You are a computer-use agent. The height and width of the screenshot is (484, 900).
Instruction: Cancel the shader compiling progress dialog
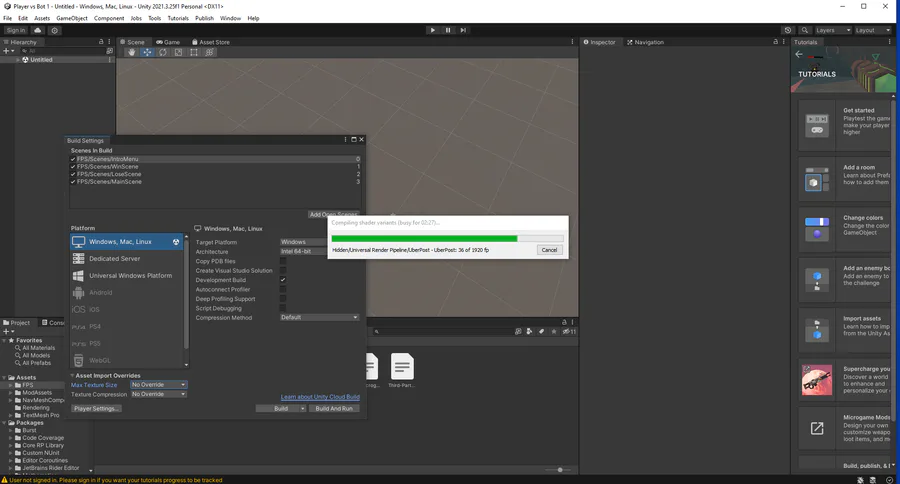[549, 250]
